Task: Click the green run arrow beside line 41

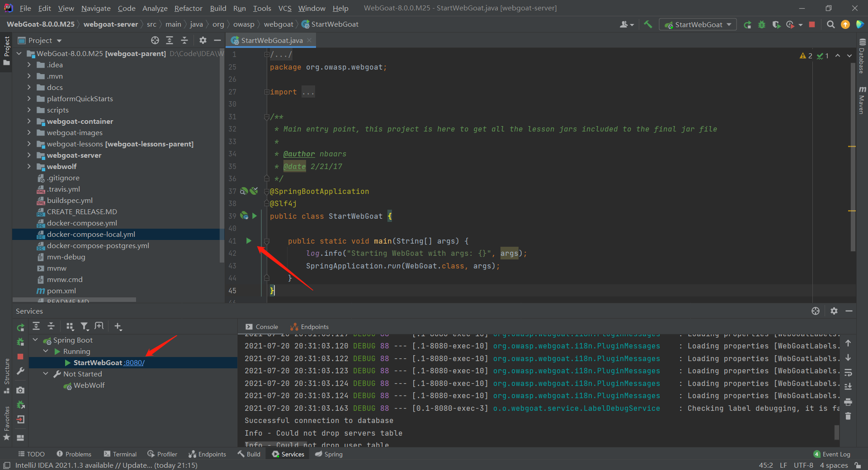Action: 249,241
